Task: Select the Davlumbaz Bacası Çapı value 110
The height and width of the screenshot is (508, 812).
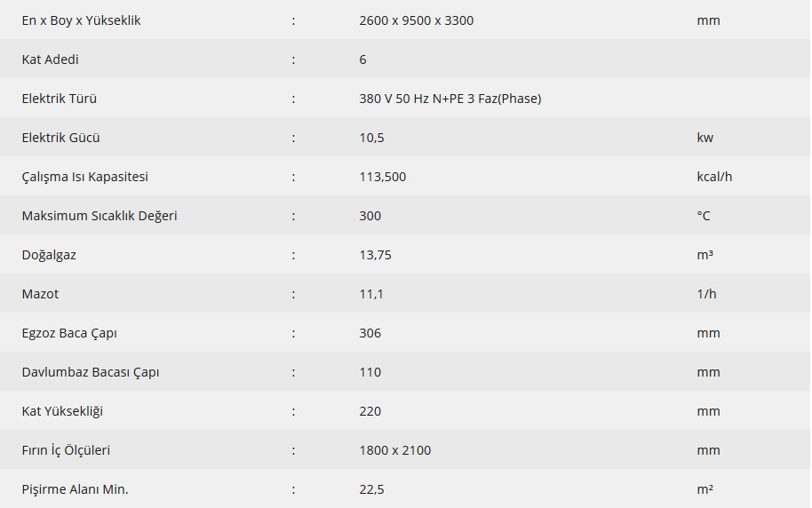Action: [x=370, y=372]
